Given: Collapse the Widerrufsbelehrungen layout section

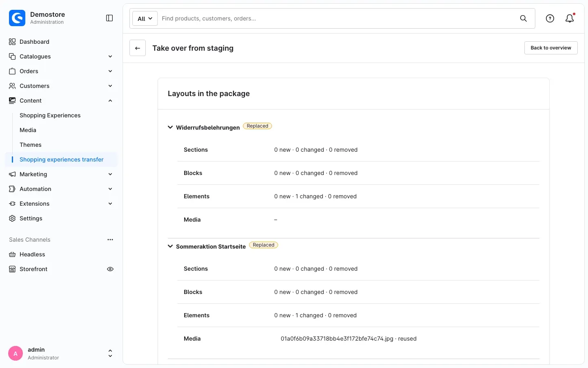Looking at the screenshot, I should pyautogui.click(x=170, y=127).
